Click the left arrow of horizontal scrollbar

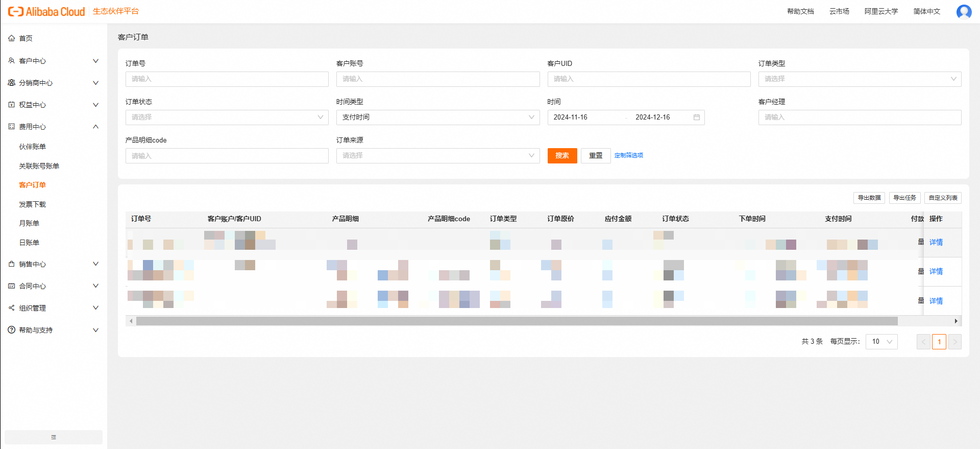[x=131, y=321]
